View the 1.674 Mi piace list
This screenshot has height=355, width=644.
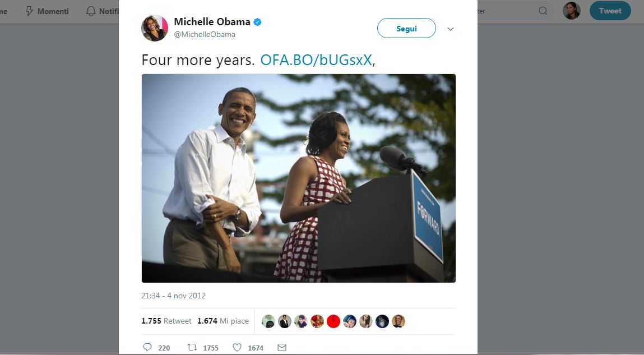point(223,321)
